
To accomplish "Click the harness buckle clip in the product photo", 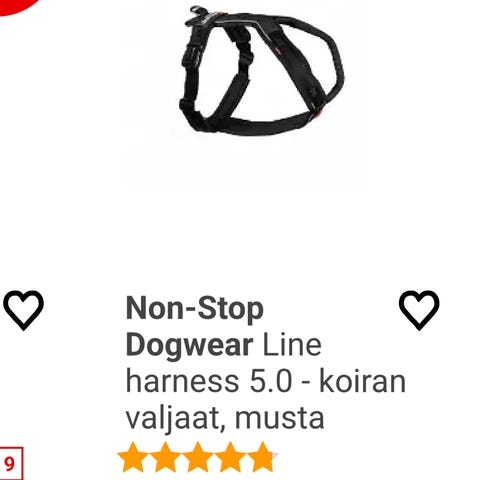I will click(x=191, y=57).
